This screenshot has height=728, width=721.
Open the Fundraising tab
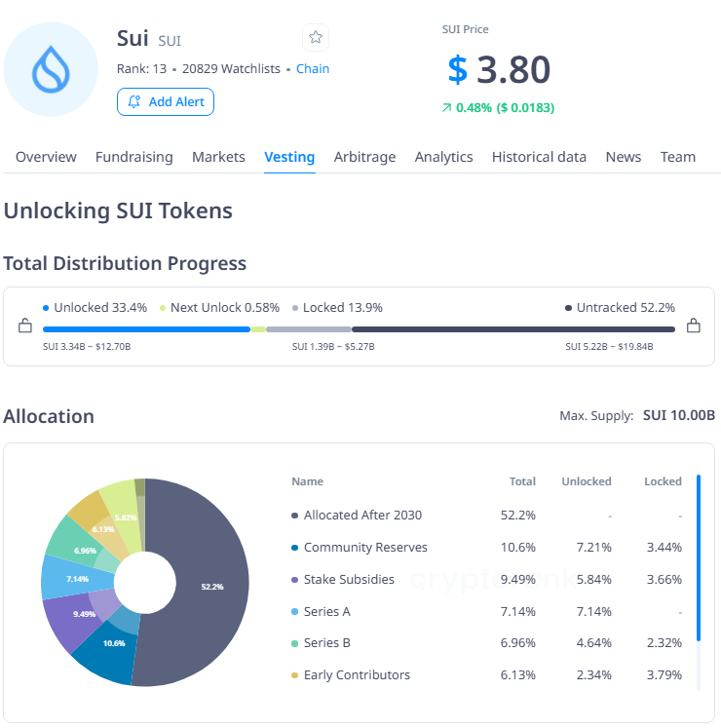134,157
